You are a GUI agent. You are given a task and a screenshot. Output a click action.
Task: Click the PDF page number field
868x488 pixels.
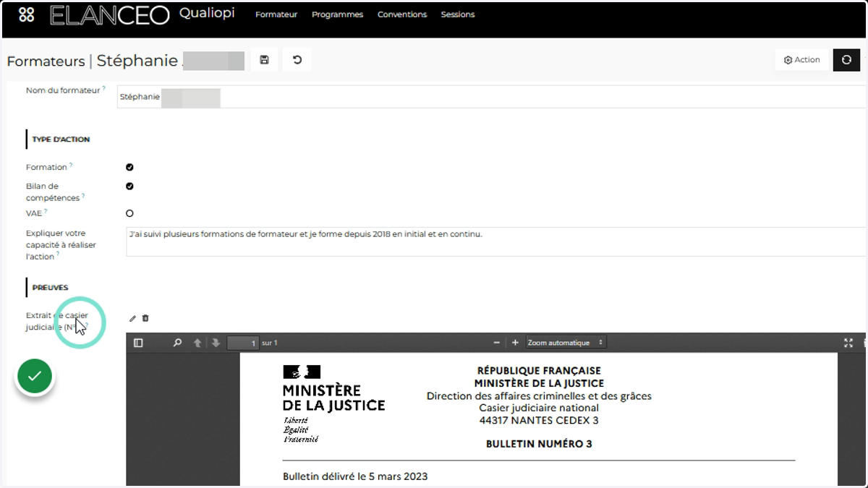click(243, 343)
